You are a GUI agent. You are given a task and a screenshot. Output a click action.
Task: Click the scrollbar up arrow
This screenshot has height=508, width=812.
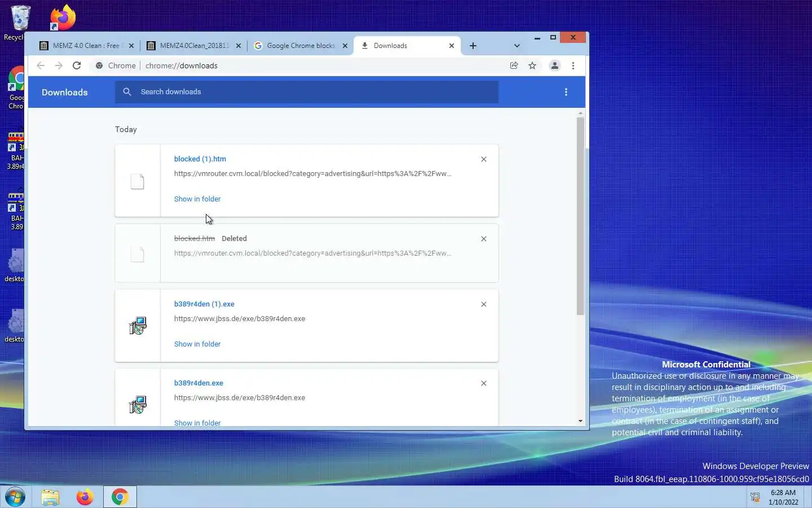coord(580,113)
